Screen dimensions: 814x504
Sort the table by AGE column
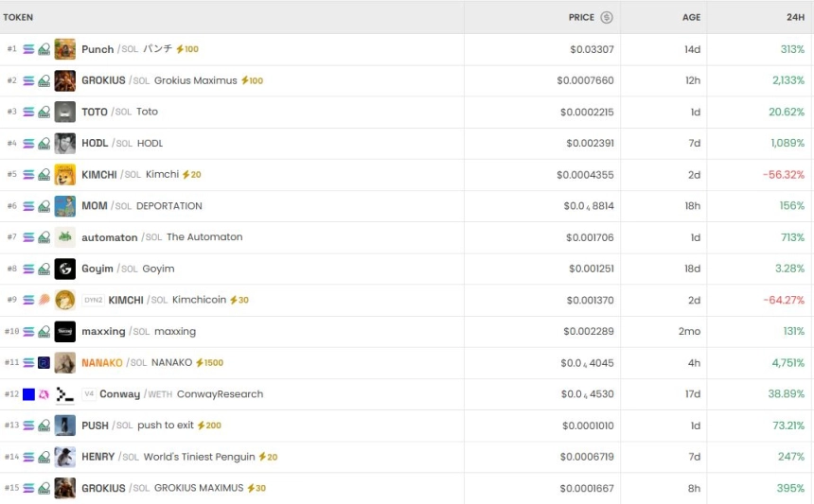691,17
